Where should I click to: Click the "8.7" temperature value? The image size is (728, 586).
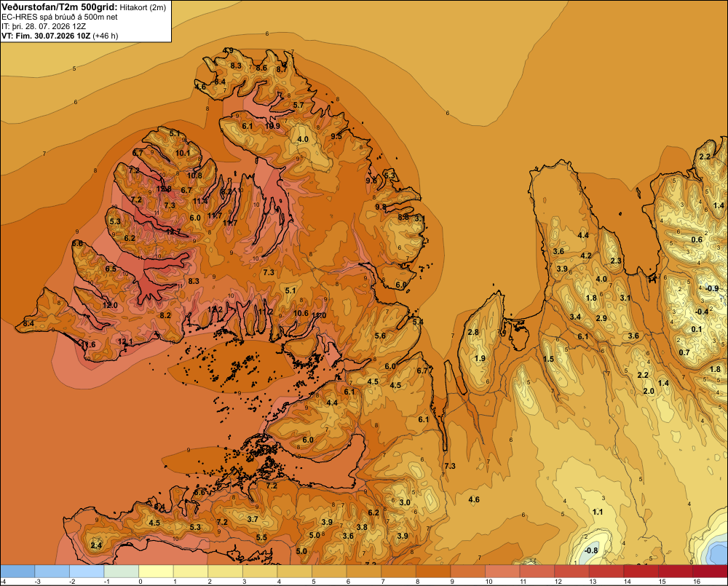click(282, 70)
